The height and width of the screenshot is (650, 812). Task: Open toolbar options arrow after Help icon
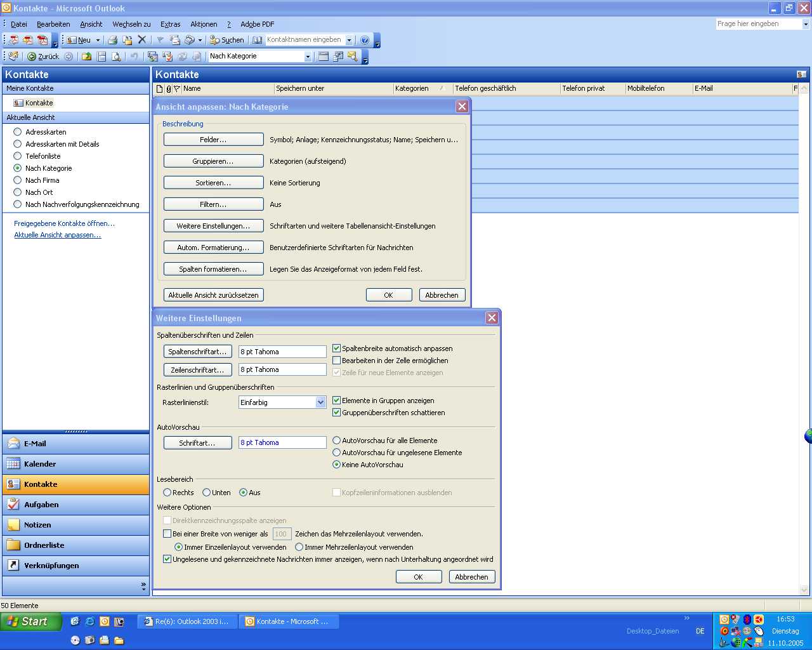(x=377, y=42)
